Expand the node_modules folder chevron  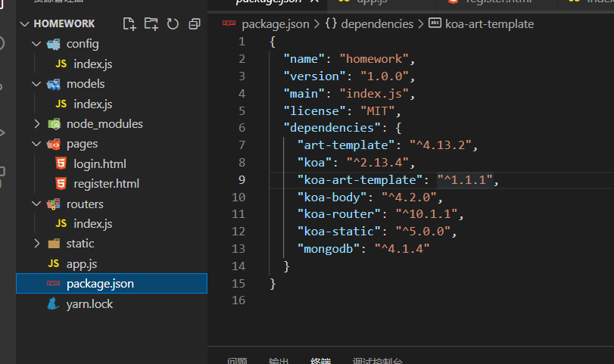click(x=36, y=123)
